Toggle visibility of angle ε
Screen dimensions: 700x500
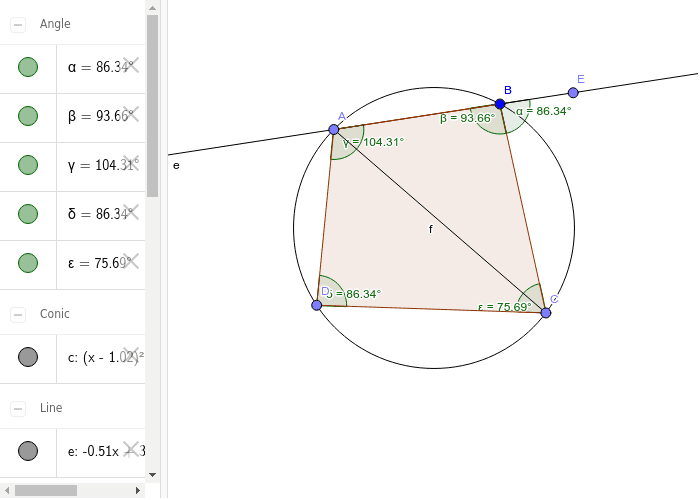coord(28,263)
